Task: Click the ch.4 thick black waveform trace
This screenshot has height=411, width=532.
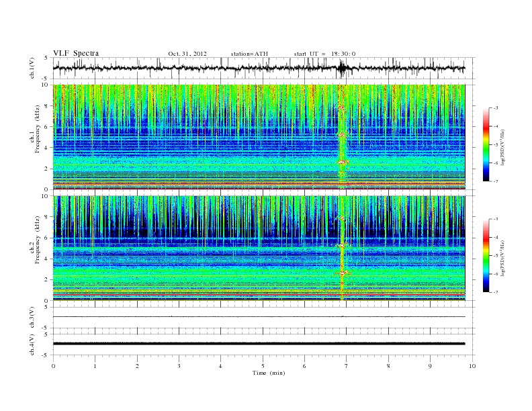Action: pyautogui.click(x=259, y=344)
